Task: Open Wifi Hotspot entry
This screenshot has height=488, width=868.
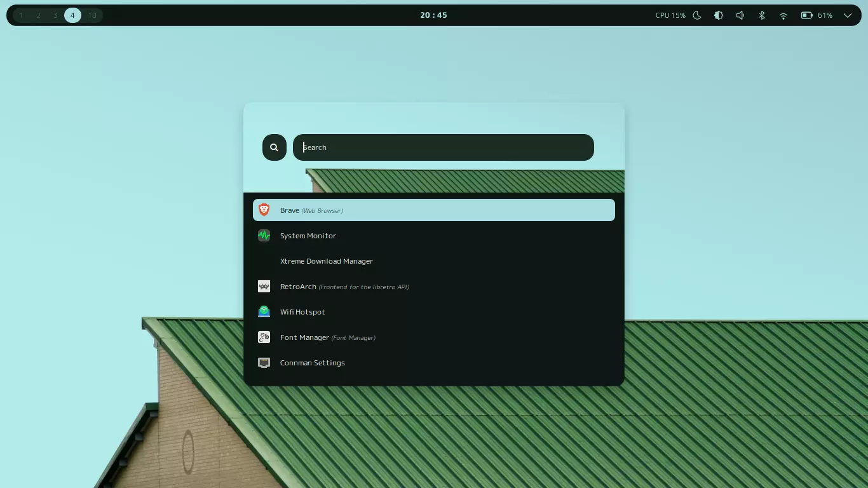Action: click(434, 312)
